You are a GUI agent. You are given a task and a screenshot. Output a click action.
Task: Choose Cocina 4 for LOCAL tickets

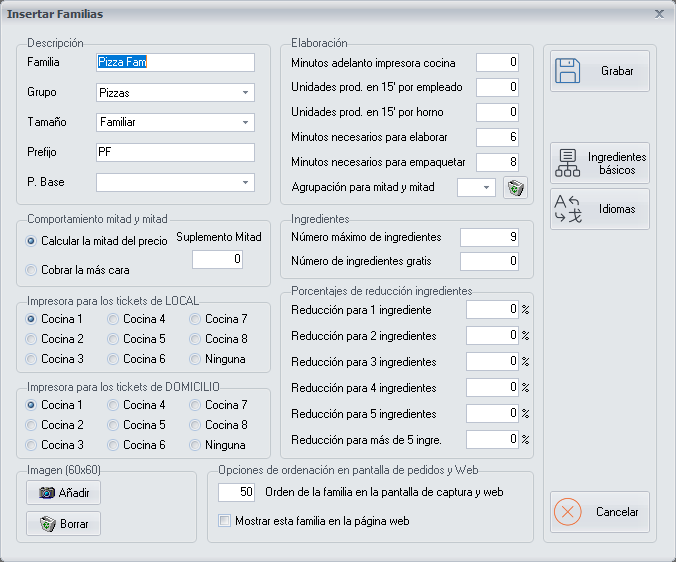pos(115,319)
